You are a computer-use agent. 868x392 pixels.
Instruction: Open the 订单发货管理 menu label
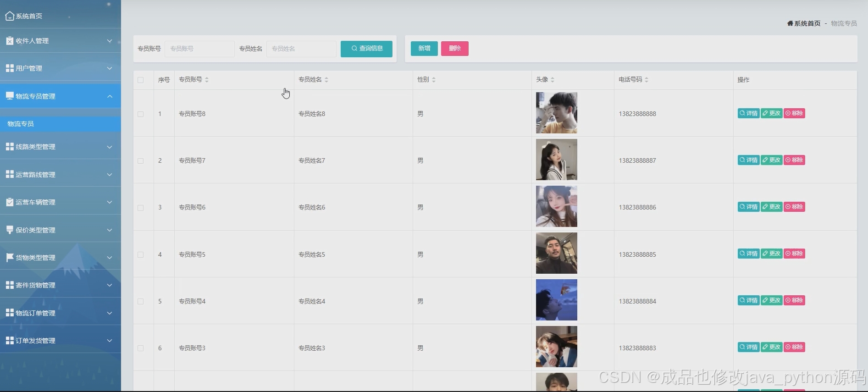pos(35,341)
